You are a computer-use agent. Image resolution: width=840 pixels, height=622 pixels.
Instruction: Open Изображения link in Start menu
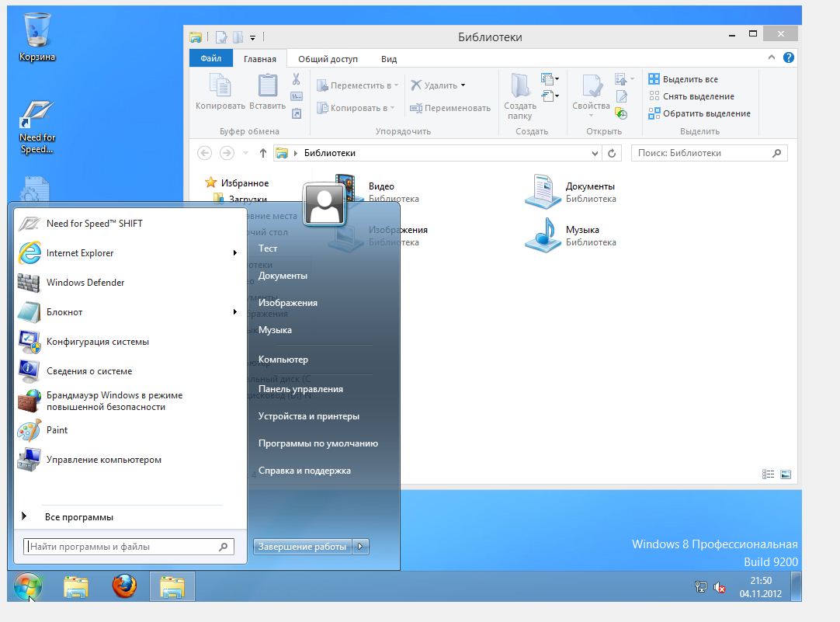click(288, 303)
